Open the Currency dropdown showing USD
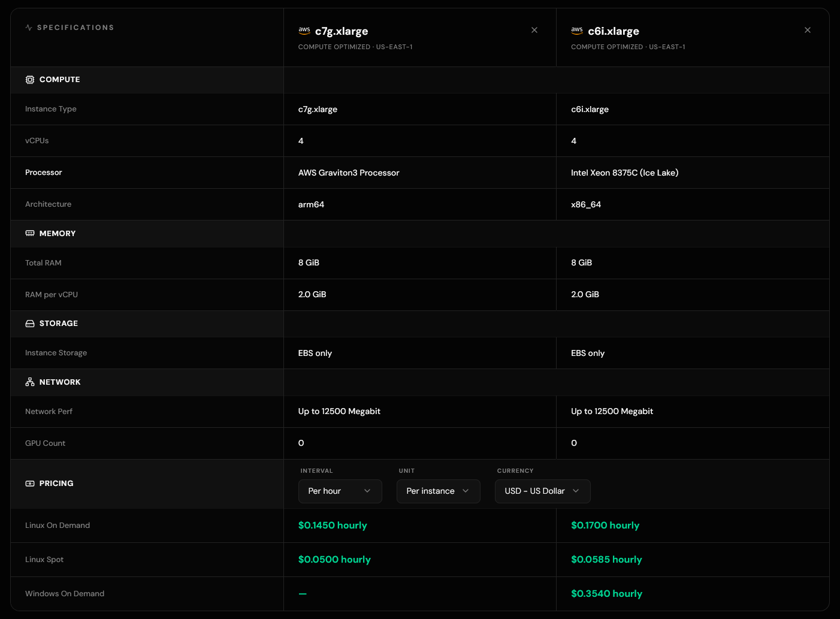This screenshot has width=840, height=619. 542,491
